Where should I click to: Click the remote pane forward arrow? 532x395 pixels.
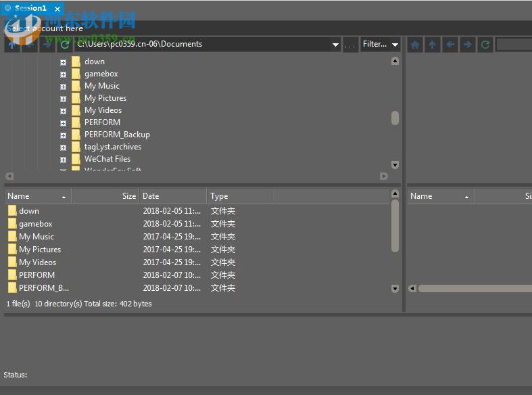[468, 45]
